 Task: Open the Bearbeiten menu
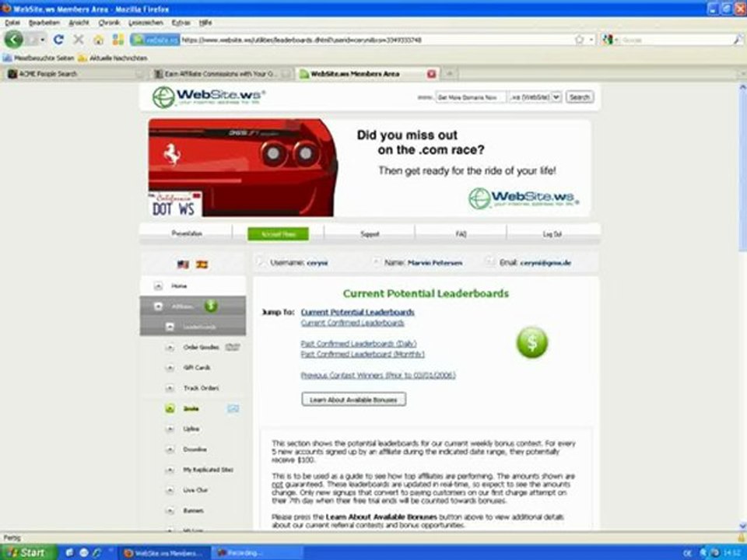point(44,23)
